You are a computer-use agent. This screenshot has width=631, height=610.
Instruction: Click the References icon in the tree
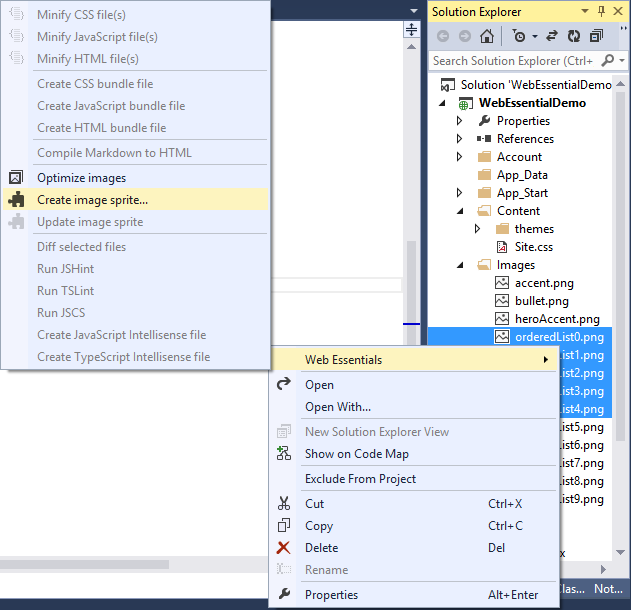pos(484,139)
